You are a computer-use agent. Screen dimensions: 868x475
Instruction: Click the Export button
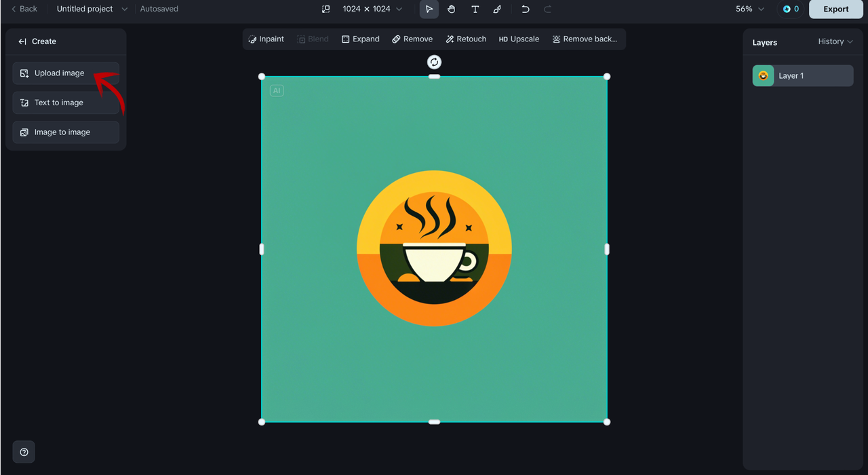(836, 9)
